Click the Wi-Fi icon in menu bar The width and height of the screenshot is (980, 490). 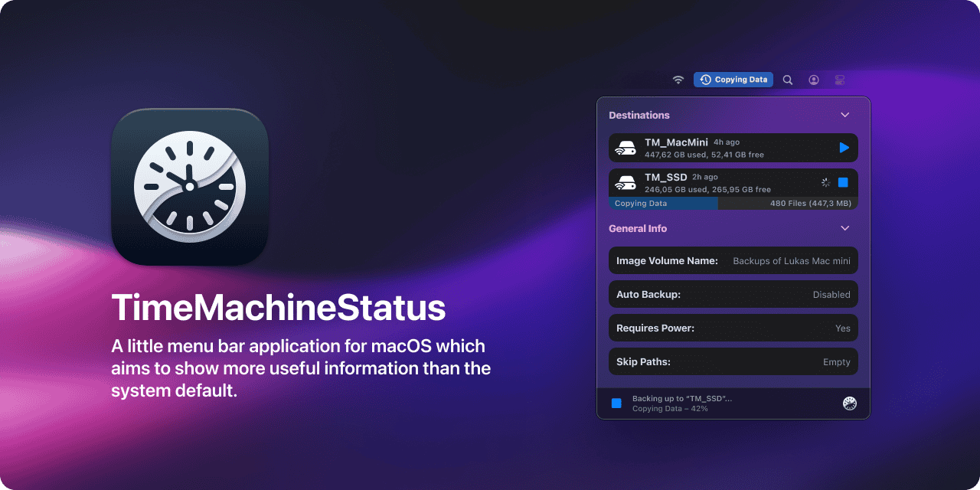678,80
